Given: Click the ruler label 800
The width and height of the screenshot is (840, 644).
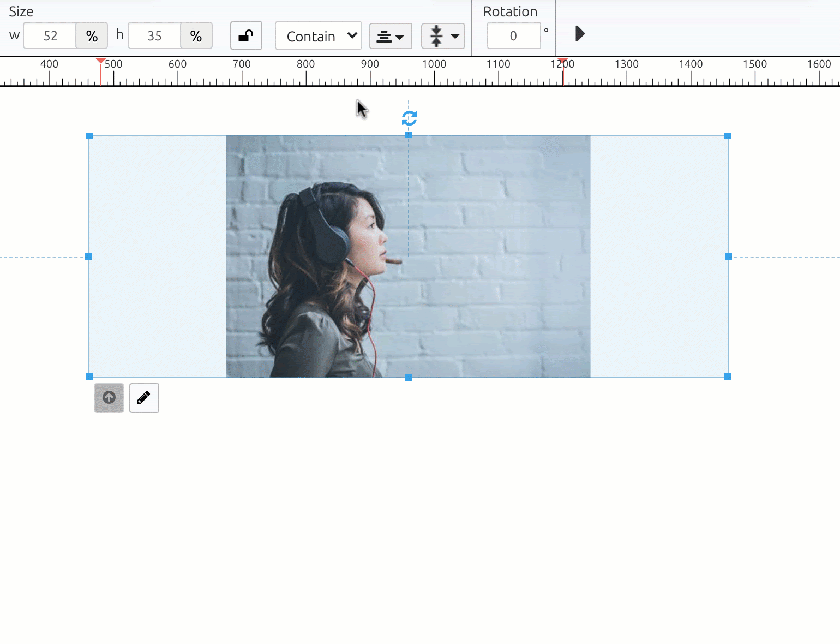Looking at the screenshot, I should pyautogui.click(x=305, y=64).
